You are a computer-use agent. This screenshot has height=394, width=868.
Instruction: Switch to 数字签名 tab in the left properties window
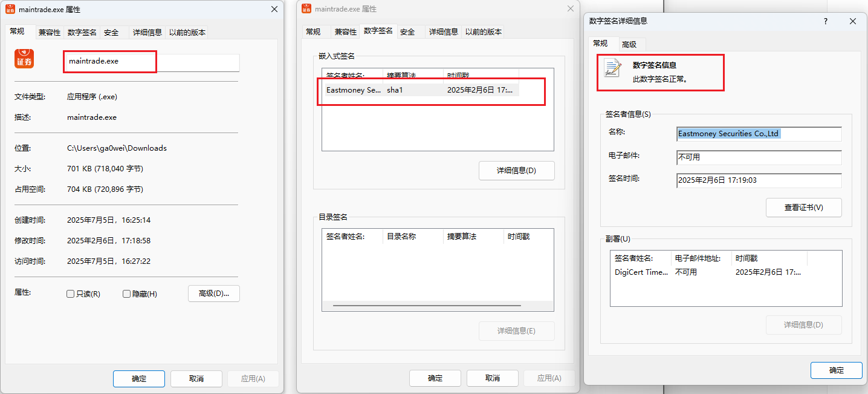coord(82,33)
